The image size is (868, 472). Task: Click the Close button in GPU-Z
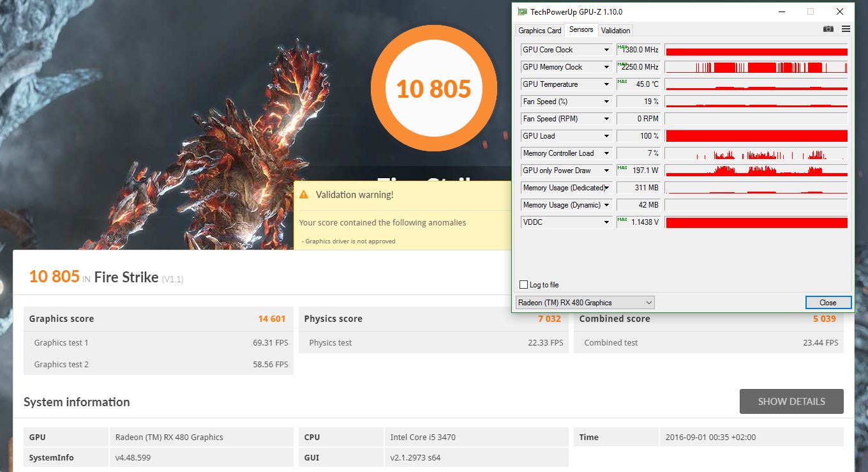828,303
